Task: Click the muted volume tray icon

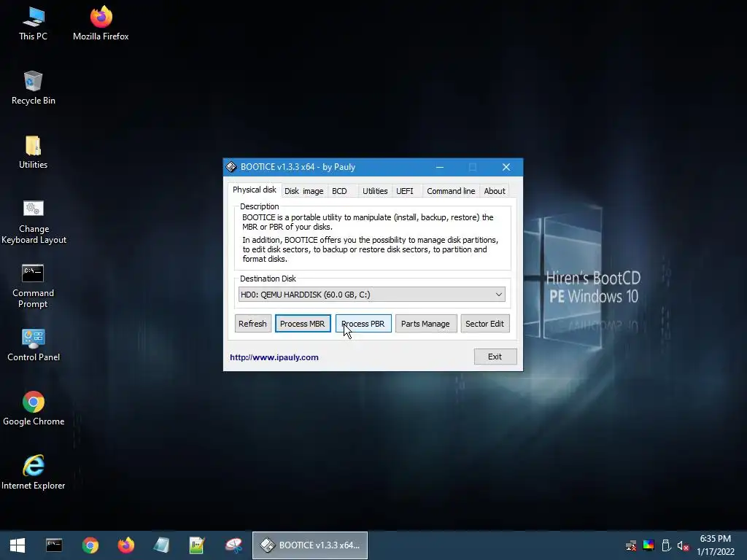Action: pos(683,545)
